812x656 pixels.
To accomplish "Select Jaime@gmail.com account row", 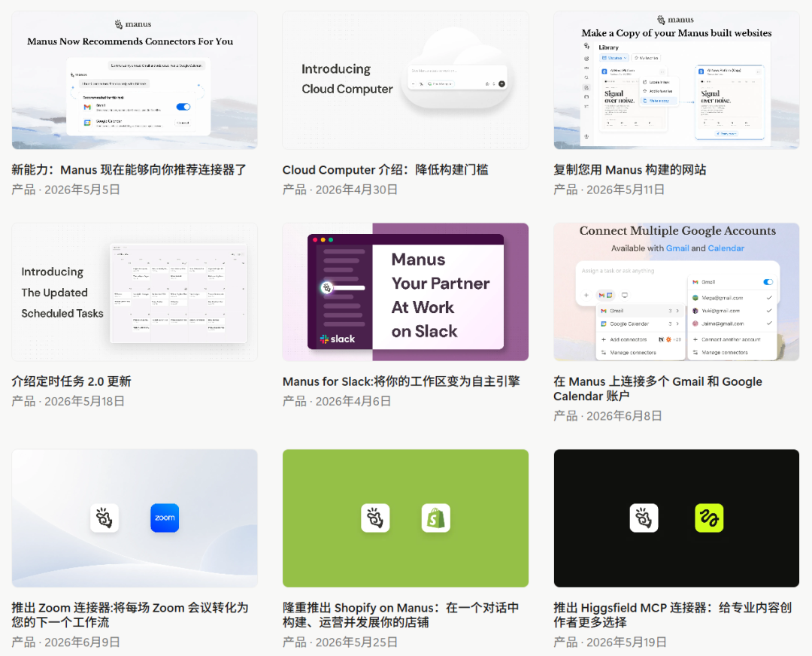I will point(732,323).
